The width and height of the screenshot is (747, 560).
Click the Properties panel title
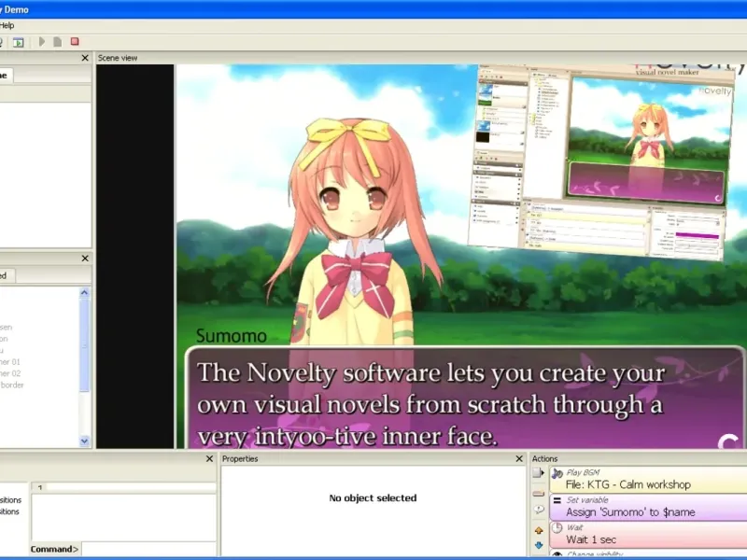point(240,458)
